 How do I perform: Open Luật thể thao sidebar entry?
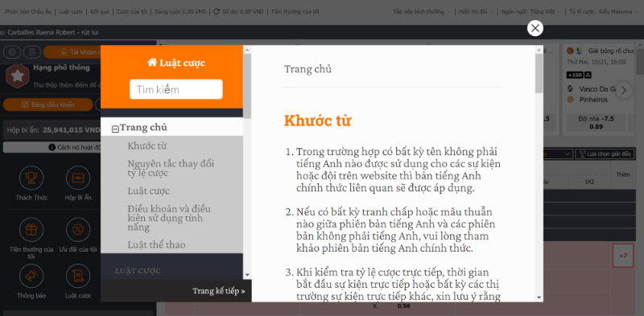coord(156,244)
